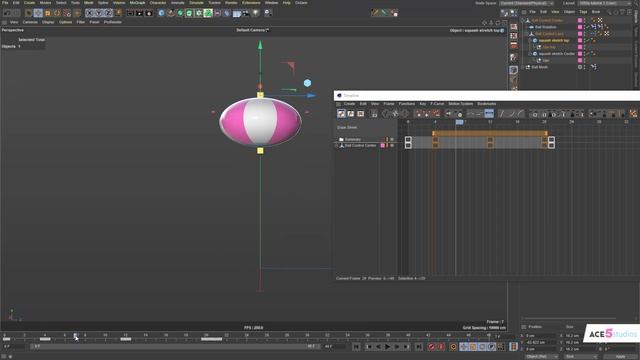640x360 pixels.
Task: Select the Scale tool
Action: point(48,13)
